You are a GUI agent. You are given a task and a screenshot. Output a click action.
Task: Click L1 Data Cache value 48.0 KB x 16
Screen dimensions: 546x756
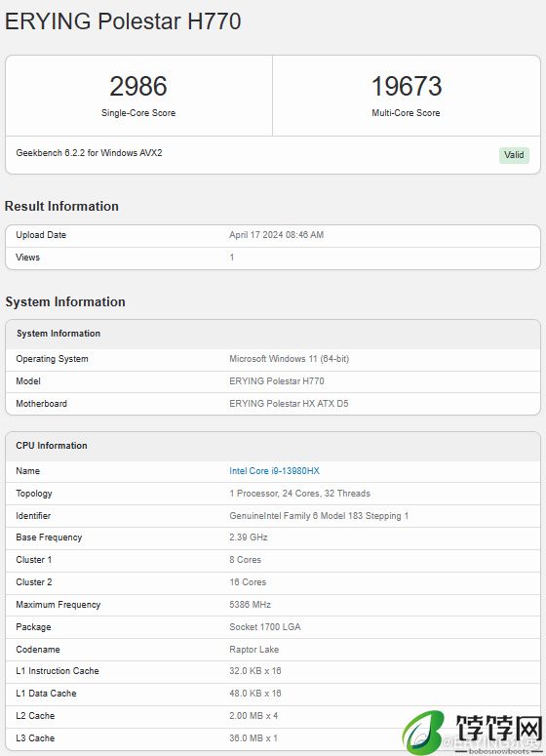[x=254, y=694]
